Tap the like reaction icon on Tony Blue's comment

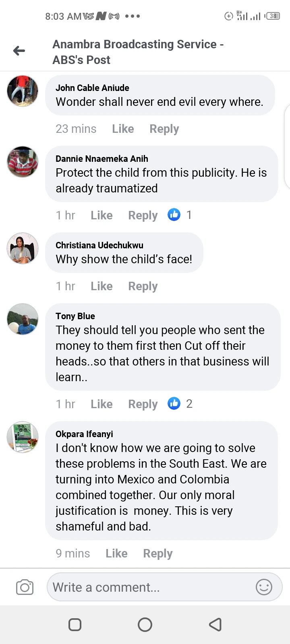(x=174, y=403)
